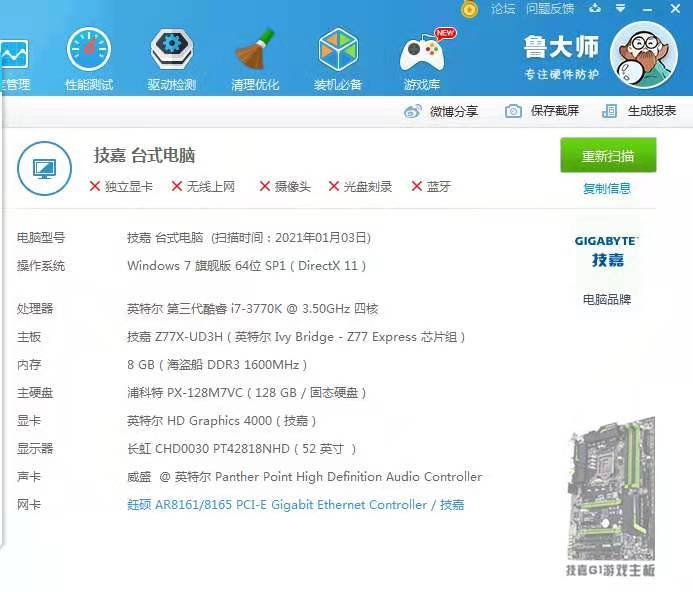
Task: Open the 鈺硕 AR8161/8165 network card link
Action: (296, 505)
